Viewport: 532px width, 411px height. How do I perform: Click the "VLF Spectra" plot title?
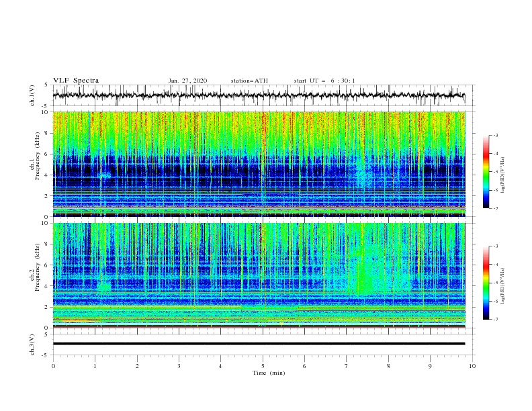[x=76, y=81]
